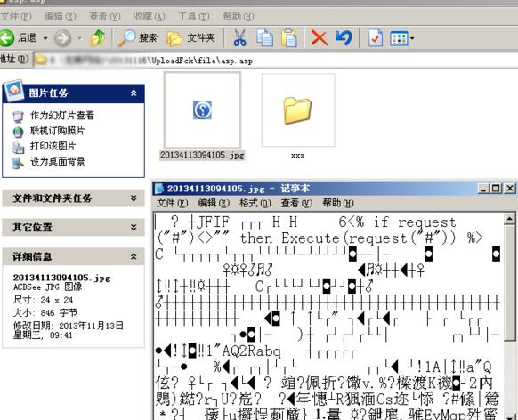This screenshot has width=518, height=420.
Task: Click the blue Undo arrow icon
Action: 344,38
